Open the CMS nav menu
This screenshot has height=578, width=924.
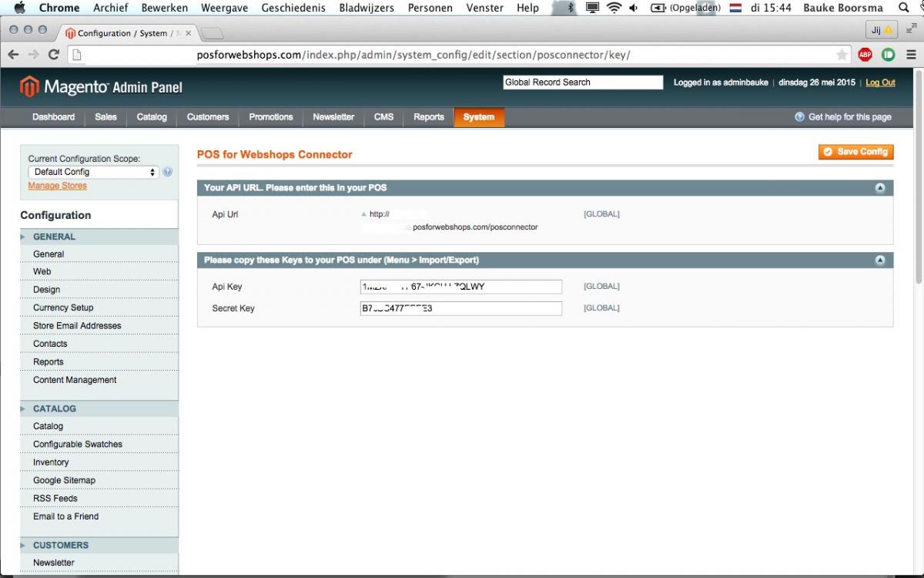tap(384, 117)
